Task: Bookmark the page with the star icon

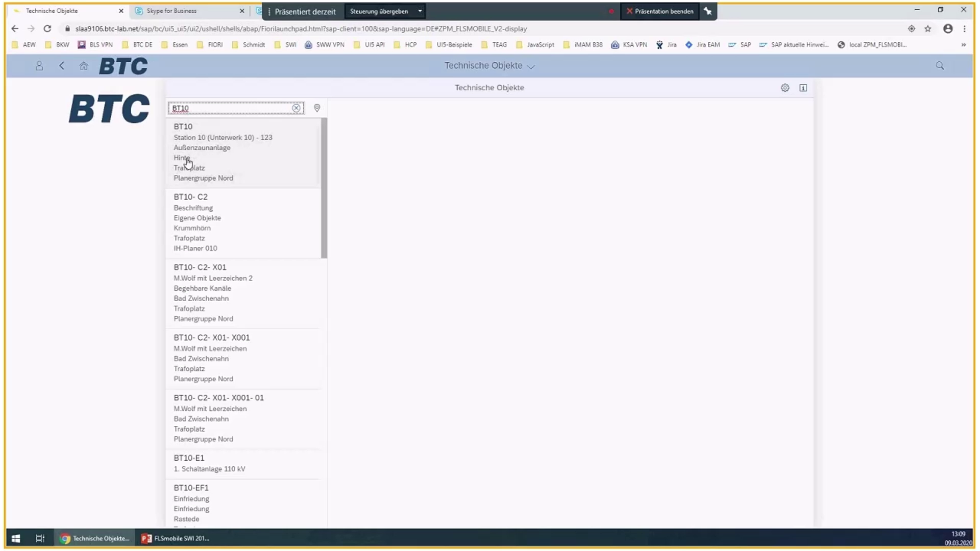Action: click(928, 29)
